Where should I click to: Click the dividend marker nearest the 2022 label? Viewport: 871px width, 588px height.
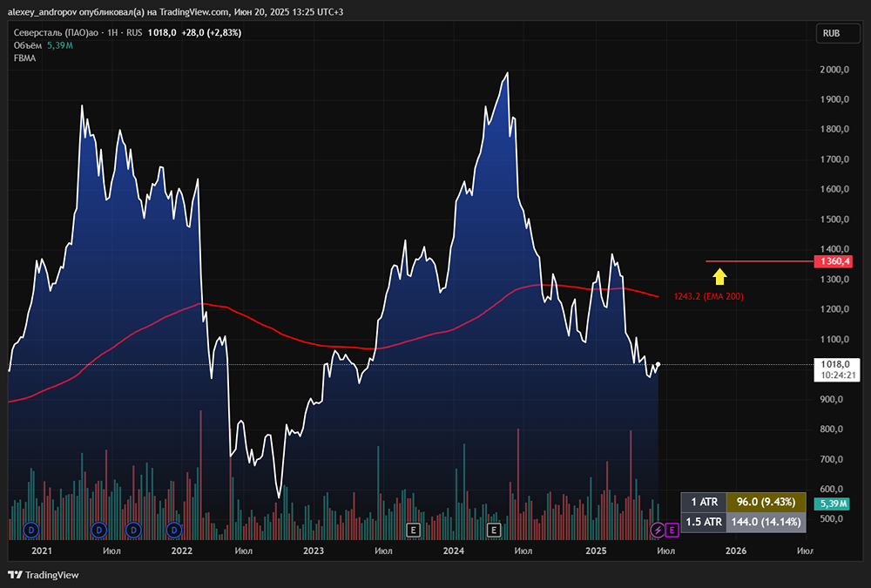coord(174,529)
